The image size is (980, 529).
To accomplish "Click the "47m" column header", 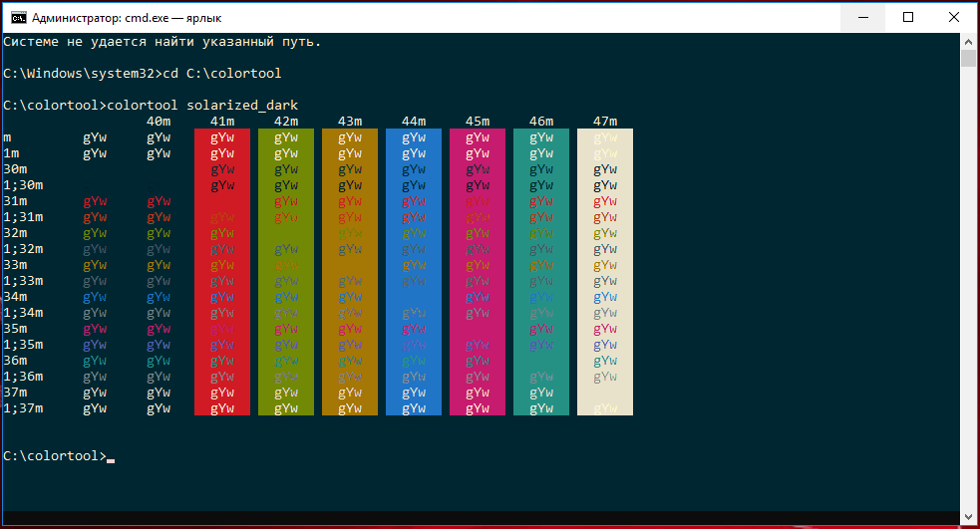I will (x=604, y=122).
